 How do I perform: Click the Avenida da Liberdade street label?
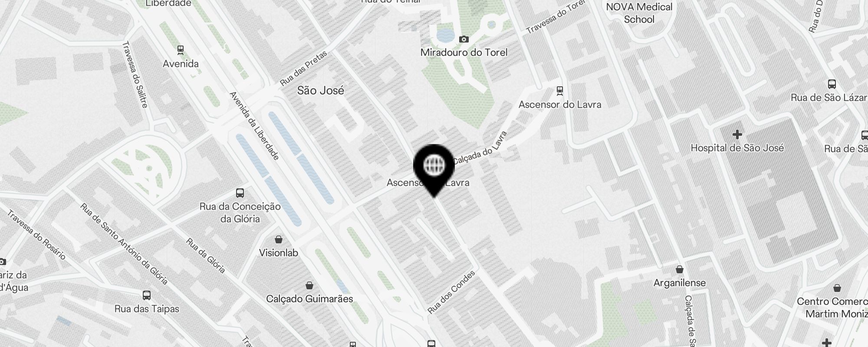[254, 126]
